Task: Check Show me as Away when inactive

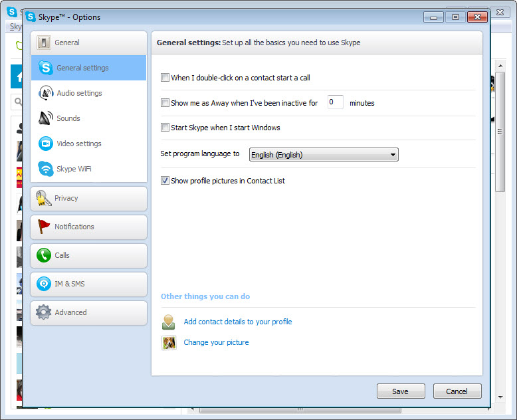Action: click(165, 103)
